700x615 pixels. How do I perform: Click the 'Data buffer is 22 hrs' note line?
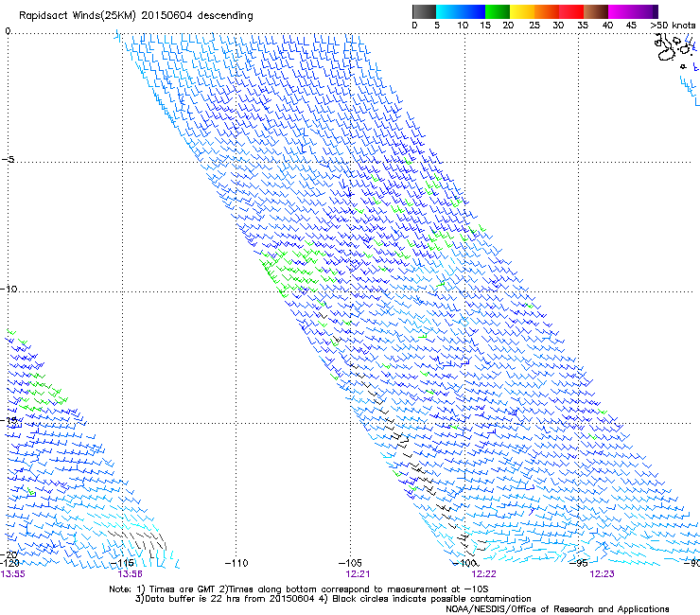click(x=333, y=599)
